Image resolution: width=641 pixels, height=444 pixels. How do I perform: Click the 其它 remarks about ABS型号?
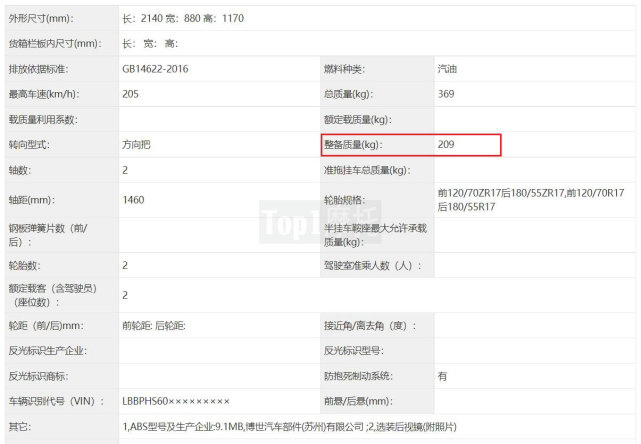pos(289,427)
